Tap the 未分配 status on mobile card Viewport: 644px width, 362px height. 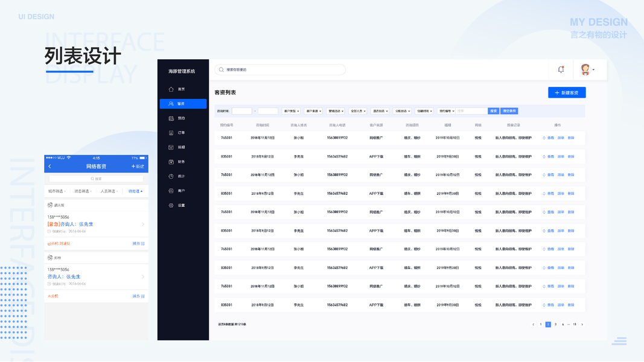coord(53,296)
